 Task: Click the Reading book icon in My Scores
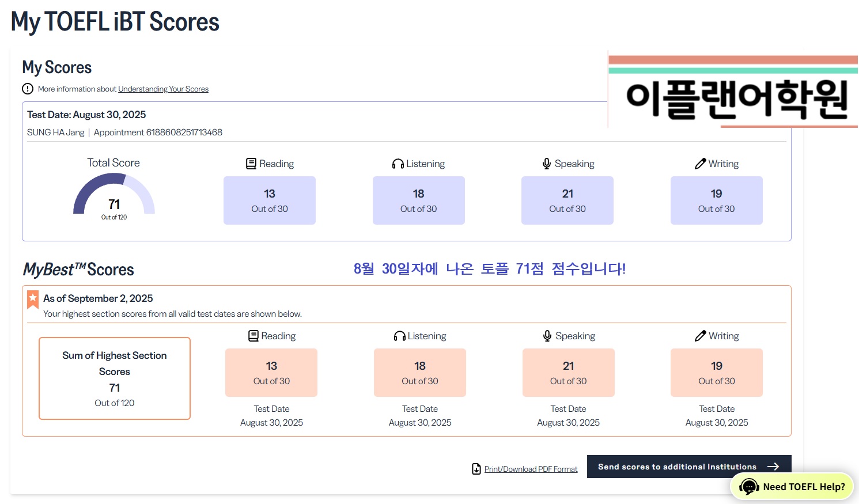pyautogui.click(x=251, y=164)
